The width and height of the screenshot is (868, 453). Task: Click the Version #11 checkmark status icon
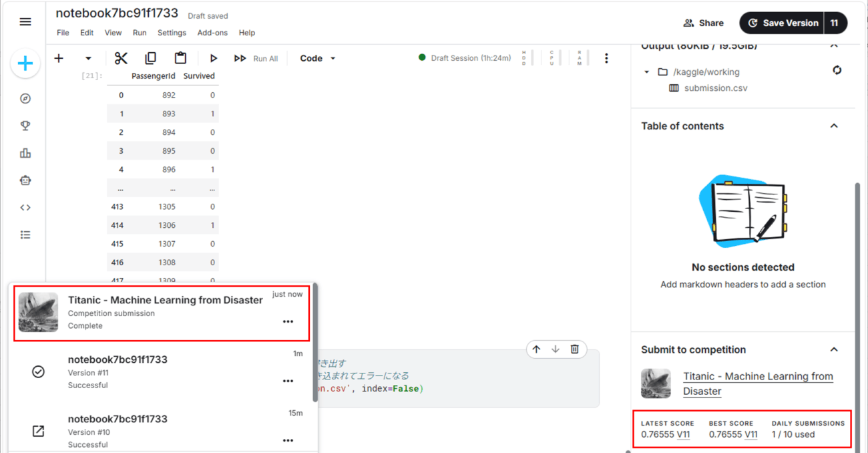tap(38, 371)
